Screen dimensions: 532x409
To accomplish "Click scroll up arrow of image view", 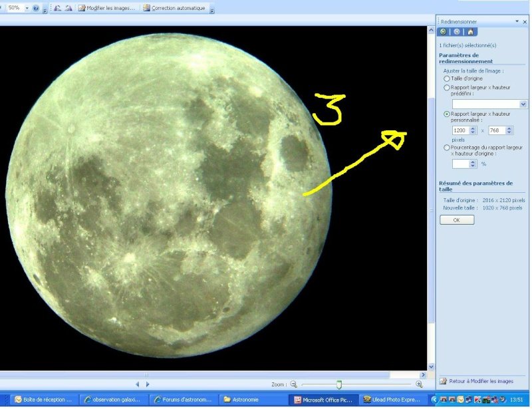I will point(431,30).
